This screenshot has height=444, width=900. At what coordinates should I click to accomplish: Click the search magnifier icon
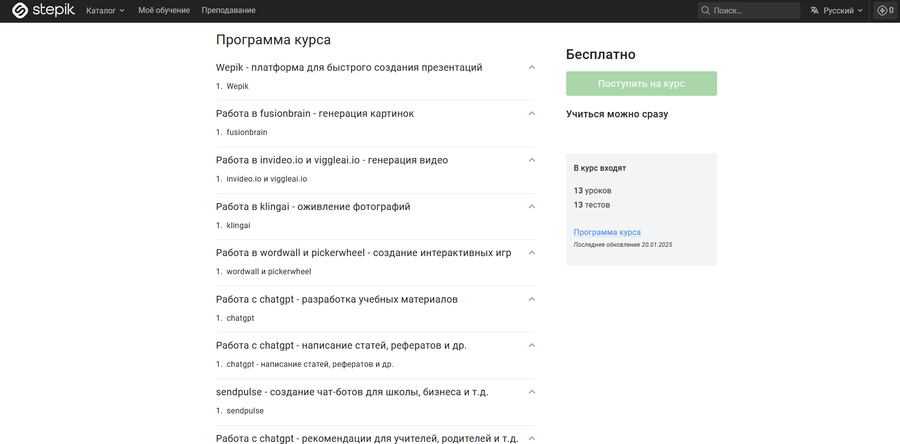point(705,10)
